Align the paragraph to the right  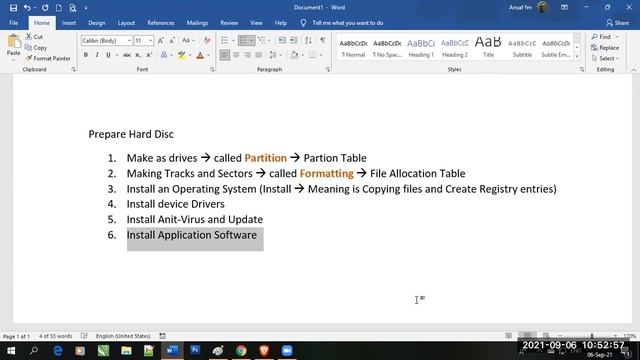click(x=247, y=55)
